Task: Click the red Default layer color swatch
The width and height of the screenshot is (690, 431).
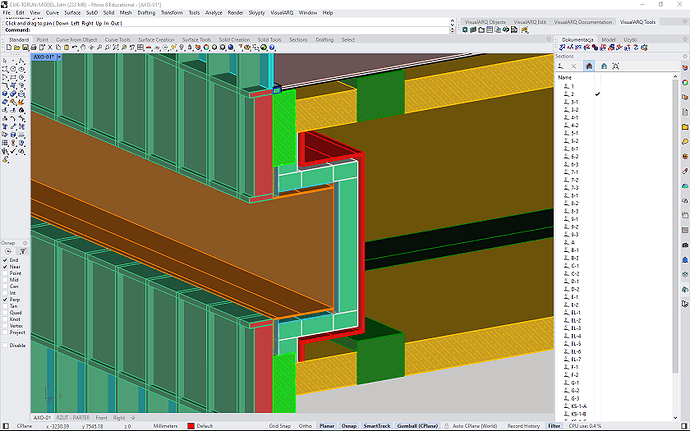Action: (190, 425)
